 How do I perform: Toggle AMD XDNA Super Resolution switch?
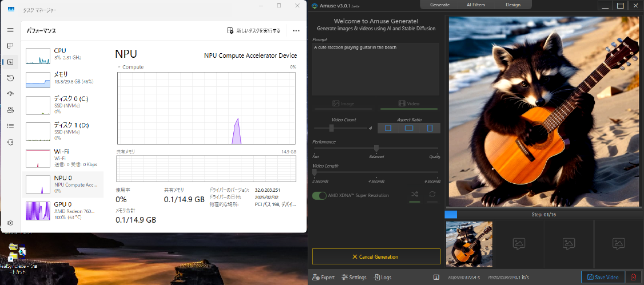pyautogui.click(x=319, y=195)
